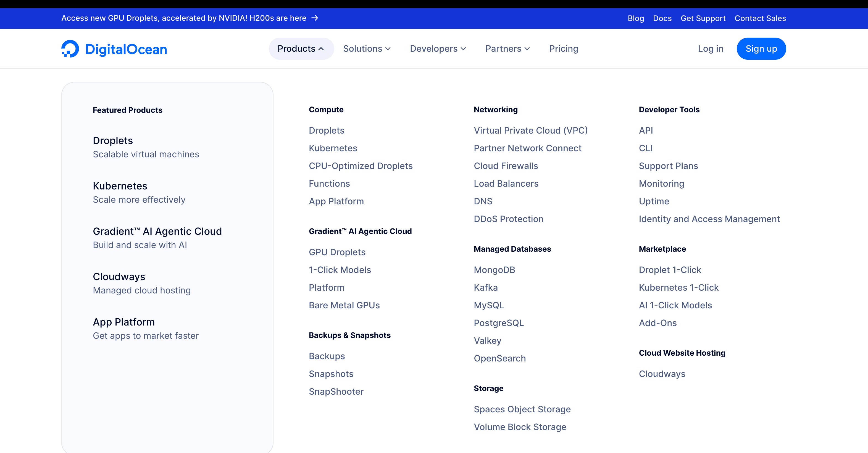Open DDoS Protection link
868x453 pixels.
click(509, 219)
